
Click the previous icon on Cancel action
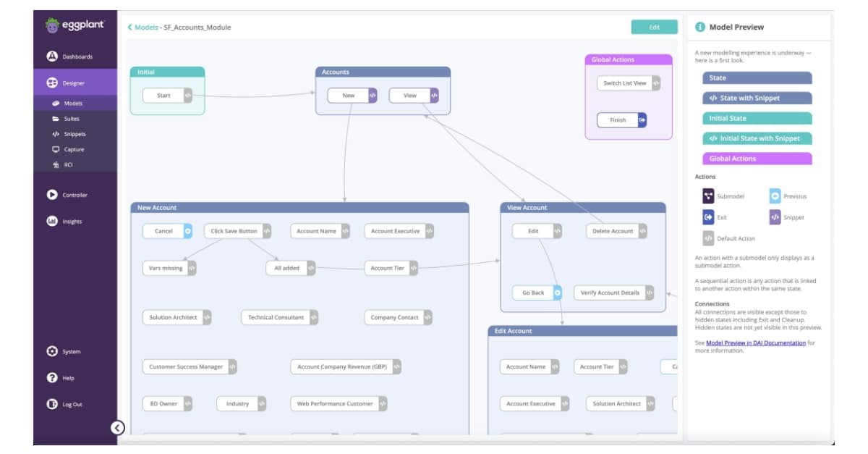pyautogui.click(x=187, y=231)
